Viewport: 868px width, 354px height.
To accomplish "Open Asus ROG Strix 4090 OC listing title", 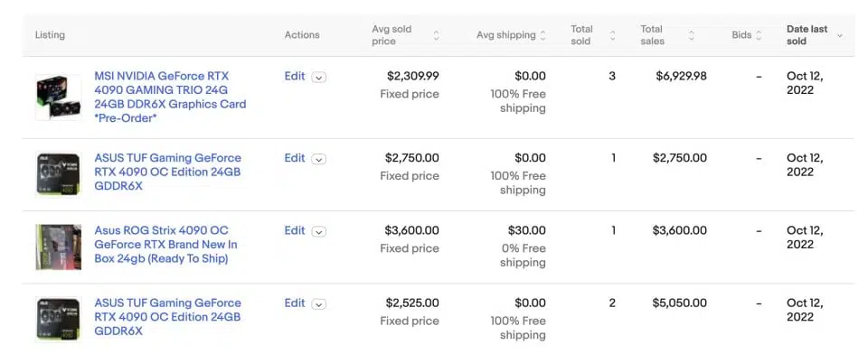I will point(166,245).
